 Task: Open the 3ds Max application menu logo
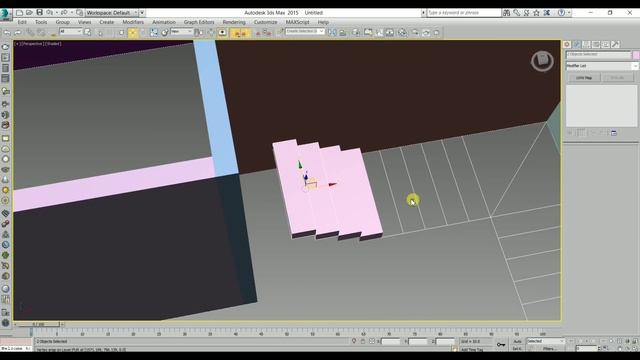(x=5, y=13)
